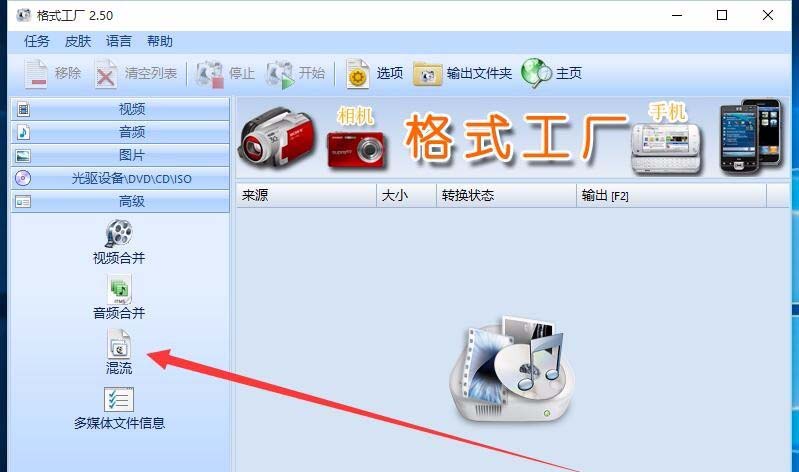Click the 移除 toolbar icon
Image resolution: width=799 pixels, height=472 pixels.
point(36,74)
